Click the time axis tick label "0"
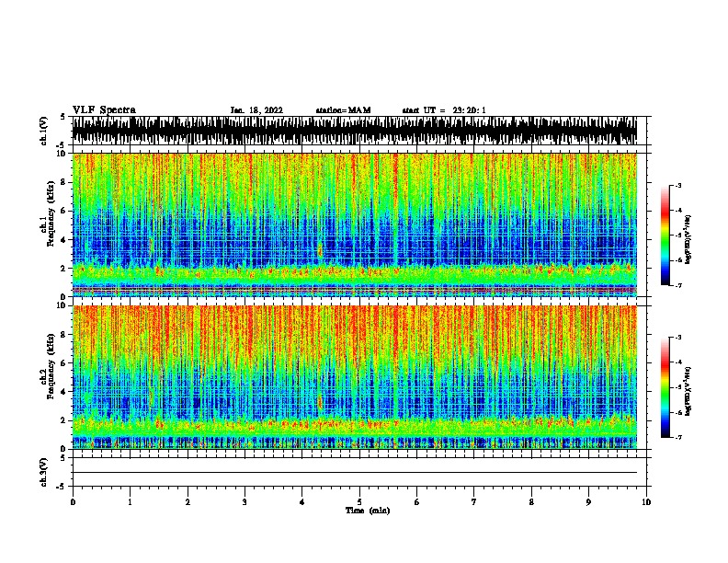Image resolution: width=728 pixels, height=563 pixels. coord(73,502)
